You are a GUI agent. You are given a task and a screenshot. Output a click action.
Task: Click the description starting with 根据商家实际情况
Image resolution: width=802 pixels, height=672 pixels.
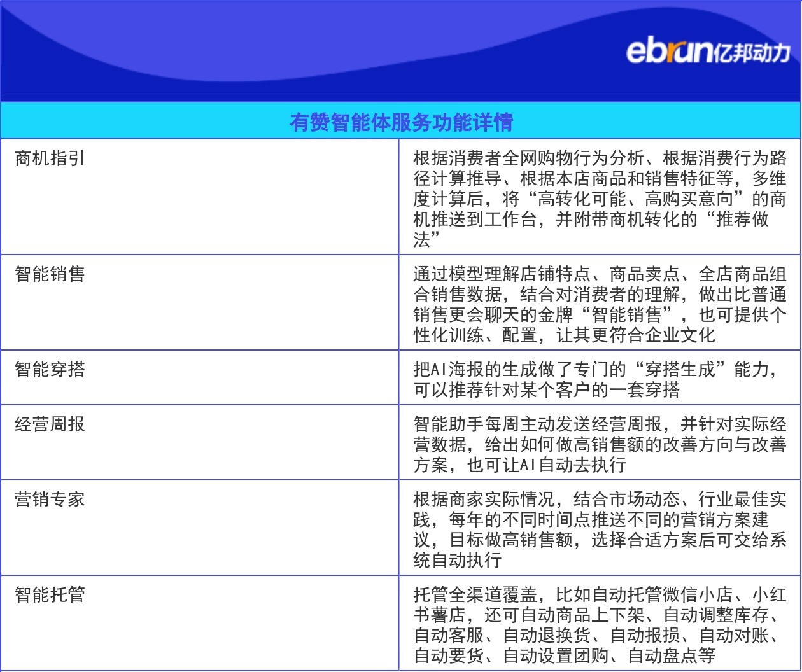(x=598, y=529)
